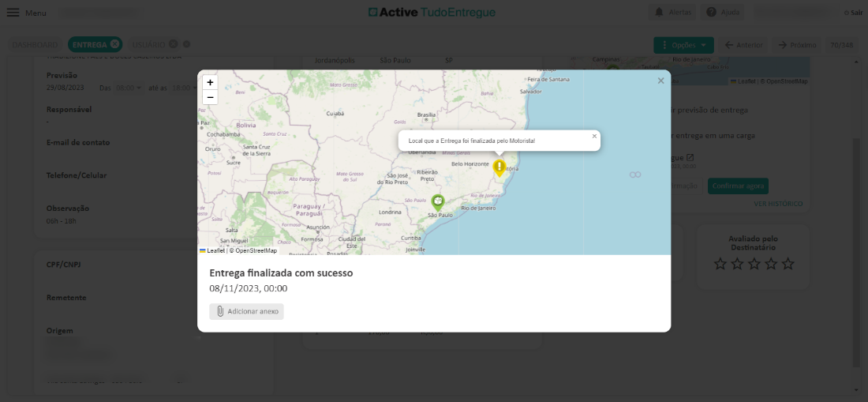The height and width of the screenshot is (402, 868).
Task: Open the 'até as 18:00' time dropdown
Action: (x=185, y=88)
